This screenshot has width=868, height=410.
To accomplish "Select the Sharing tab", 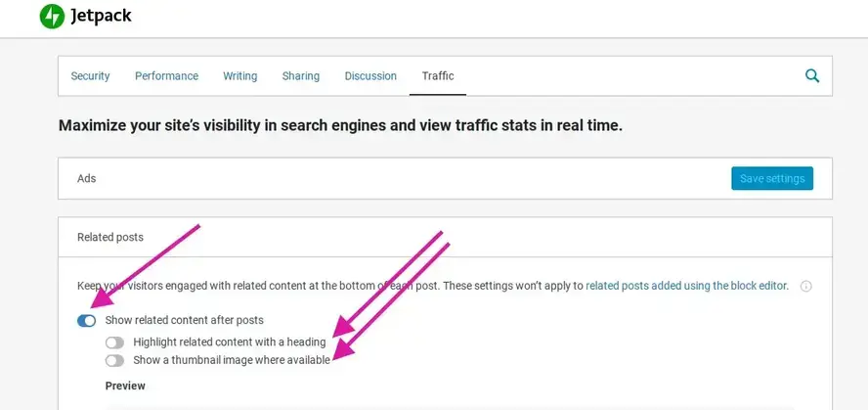I will pyautogui.click(x=301, y=76).
